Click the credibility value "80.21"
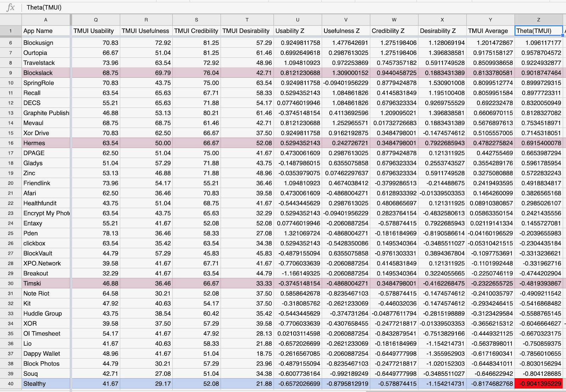 click(197, 113)
